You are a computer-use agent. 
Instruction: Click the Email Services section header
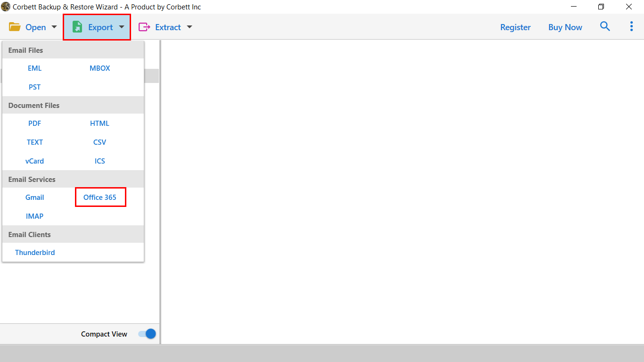pos(73,179)
